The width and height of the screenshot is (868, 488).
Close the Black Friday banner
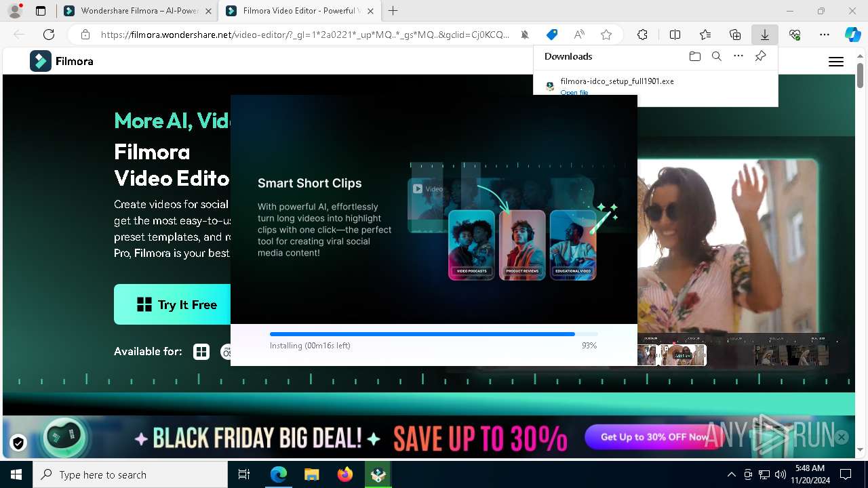[x=842, y=437]
